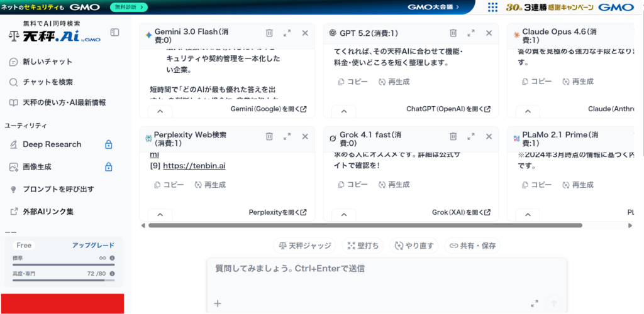
Task: Open GMO大会議 banner link
Action: [433, 7]
